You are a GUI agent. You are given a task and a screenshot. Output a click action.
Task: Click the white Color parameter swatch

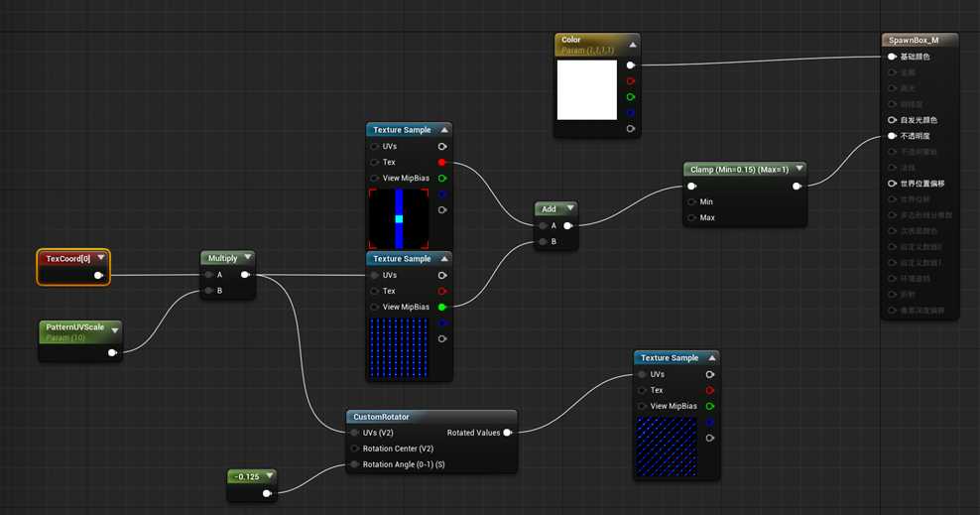(x=587, y=90)
